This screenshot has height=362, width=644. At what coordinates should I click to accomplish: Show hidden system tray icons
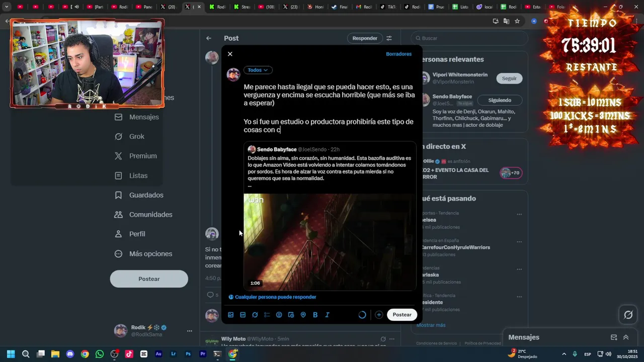pyautogui.click(x=564, y=354)
